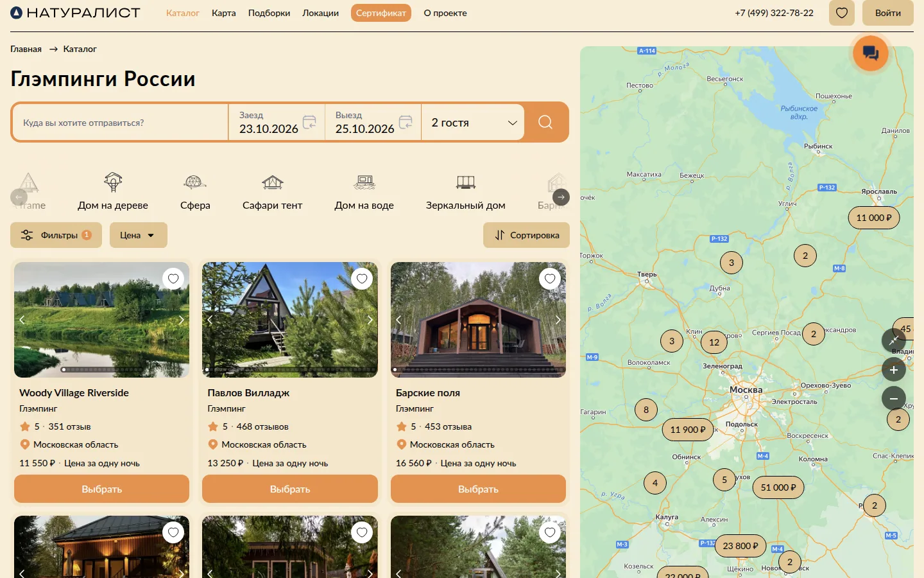Click Выбрать under Барские поля
Image resolution: width=924 pixels, height=578 pixels.
(478, 489)
